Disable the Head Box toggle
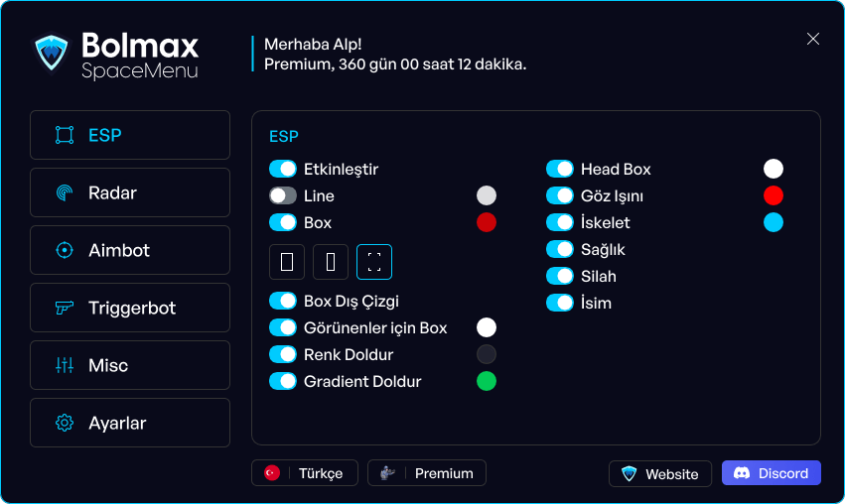845x504 pixels. (560, 169)
